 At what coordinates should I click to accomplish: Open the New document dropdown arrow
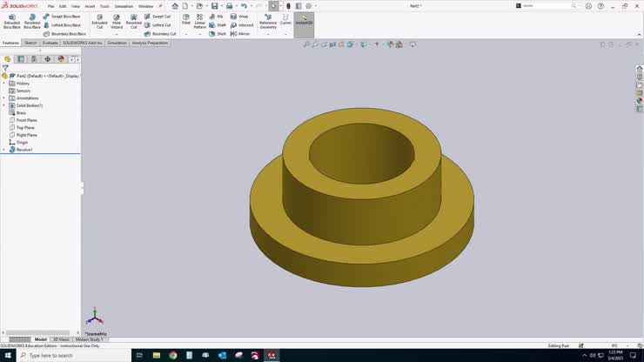coord(192,6)
